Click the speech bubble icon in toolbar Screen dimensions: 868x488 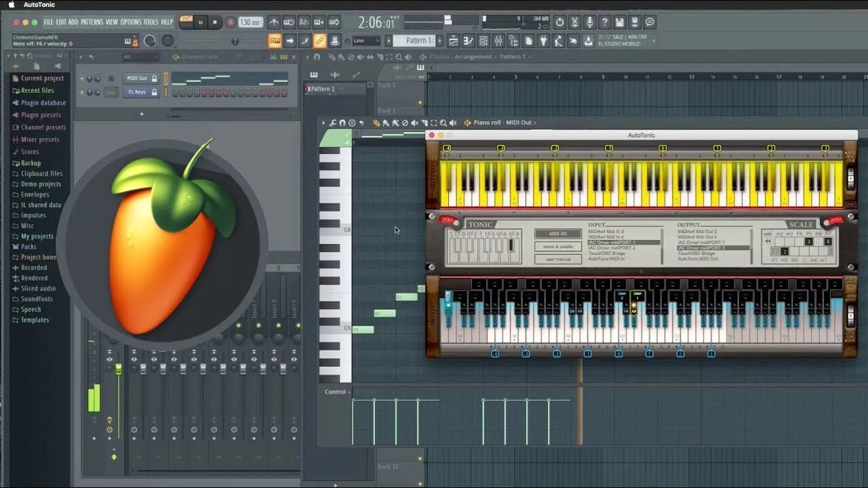point(650,22)
